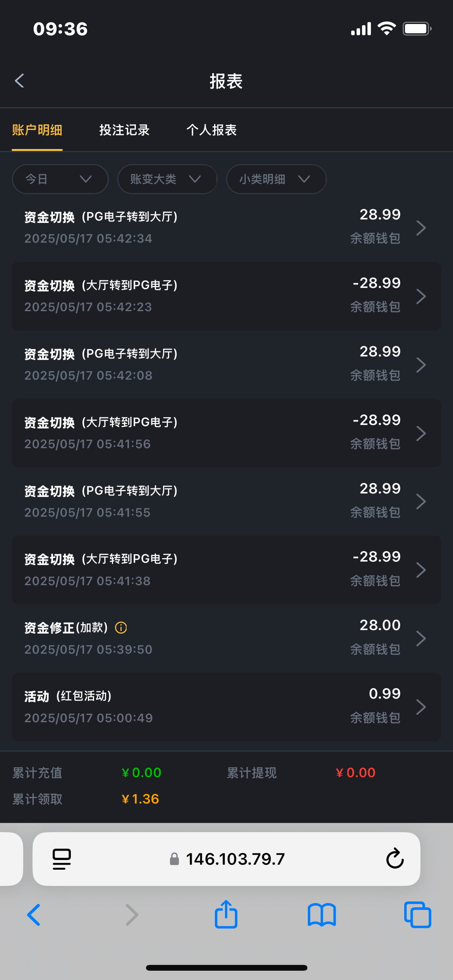Open the 小类明细 subcategory dropdown

point(276,179)
